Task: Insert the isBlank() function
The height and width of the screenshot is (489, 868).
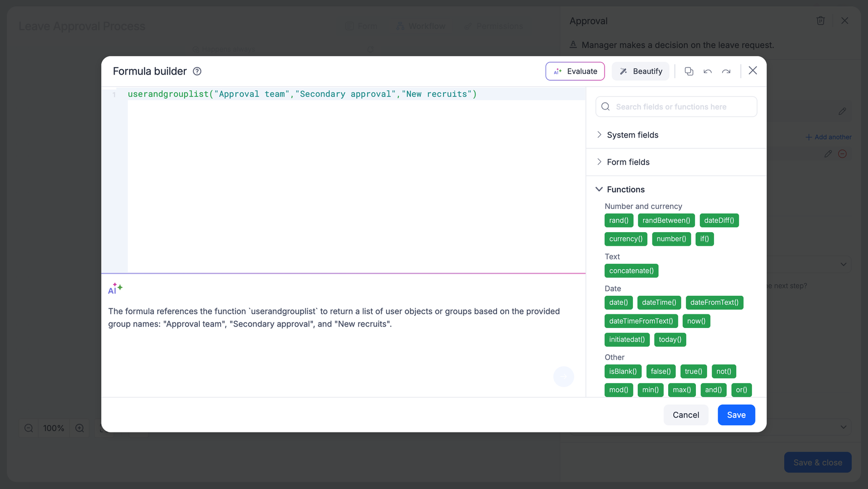Action: tap(623, 371)
